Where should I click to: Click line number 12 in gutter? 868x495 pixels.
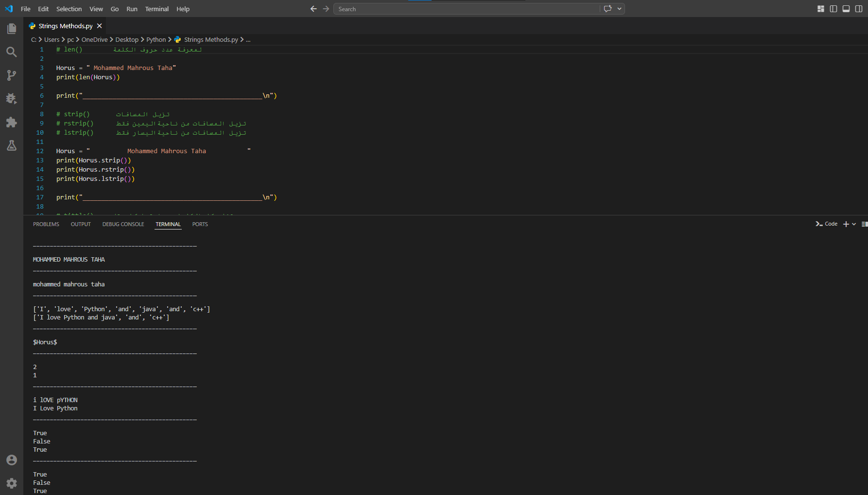click(40, 151)
